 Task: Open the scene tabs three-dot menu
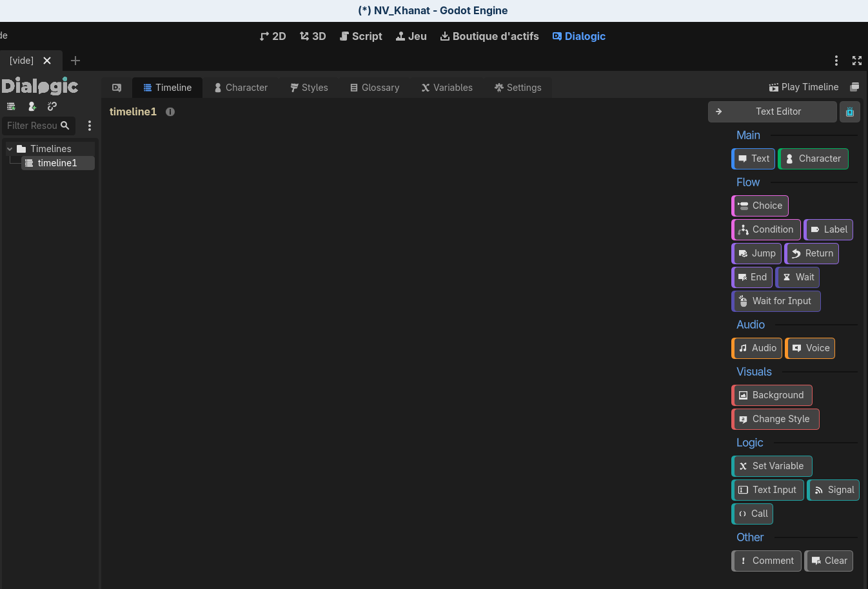click(x=836, y=61)
